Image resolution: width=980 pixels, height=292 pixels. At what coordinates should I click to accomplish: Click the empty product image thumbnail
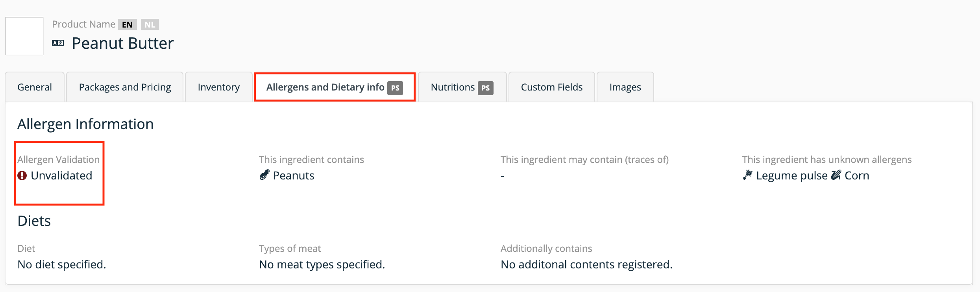coord(24,36)
